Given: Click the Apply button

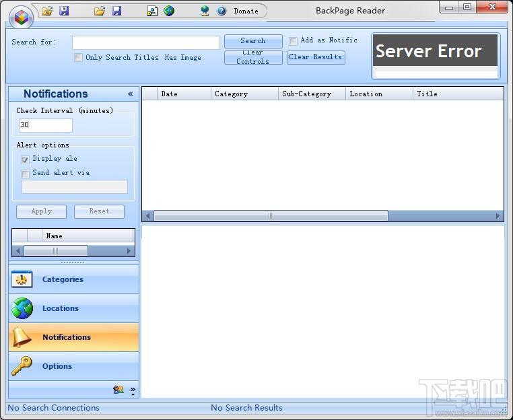Looking at the screenshot, I should (x=42, y=211).
